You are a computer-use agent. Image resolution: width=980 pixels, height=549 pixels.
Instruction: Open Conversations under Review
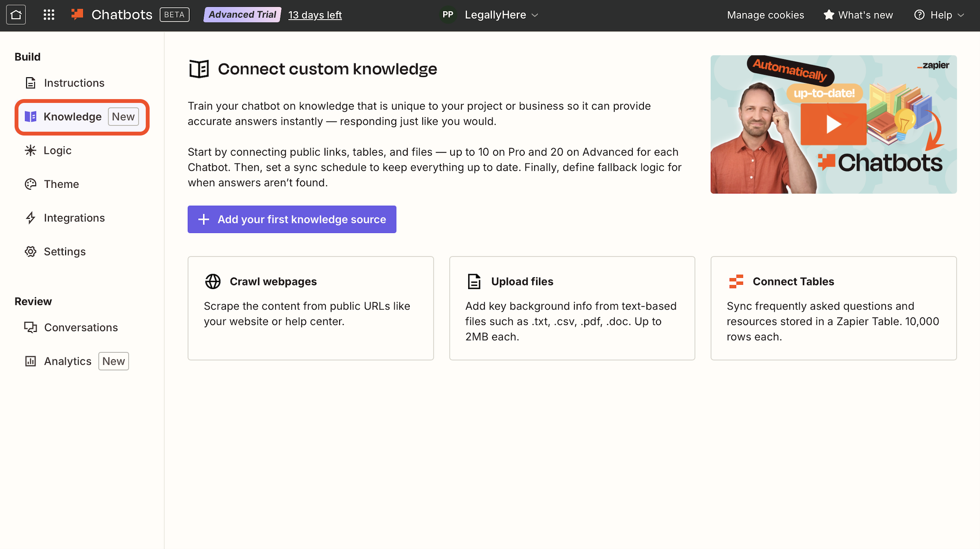(82, 327)
